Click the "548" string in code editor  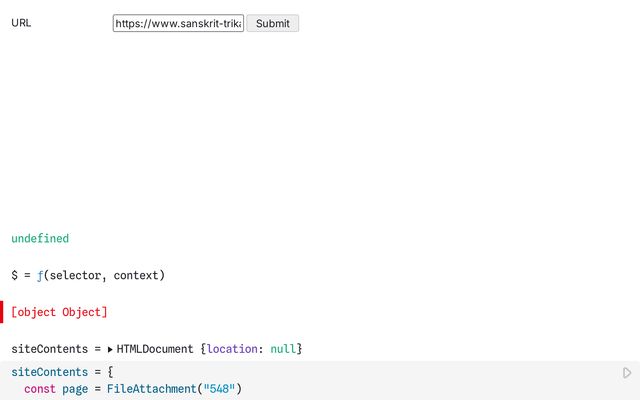pyautogui.click(x=218, y=389)
